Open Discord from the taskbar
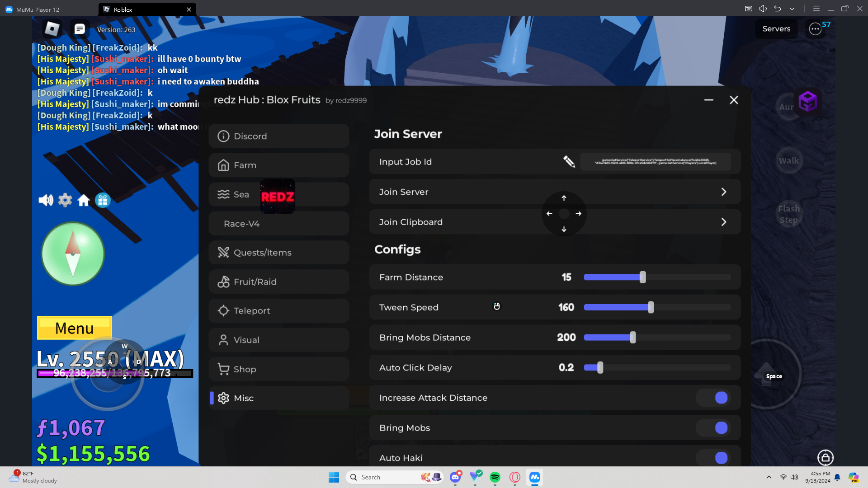868x488 pixels. point(455,477)
